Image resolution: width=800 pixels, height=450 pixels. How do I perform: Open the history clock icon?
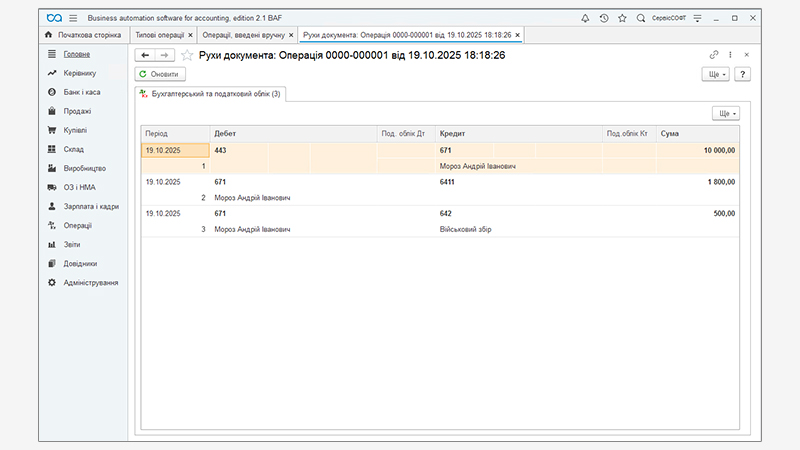(x=603, y=18)
